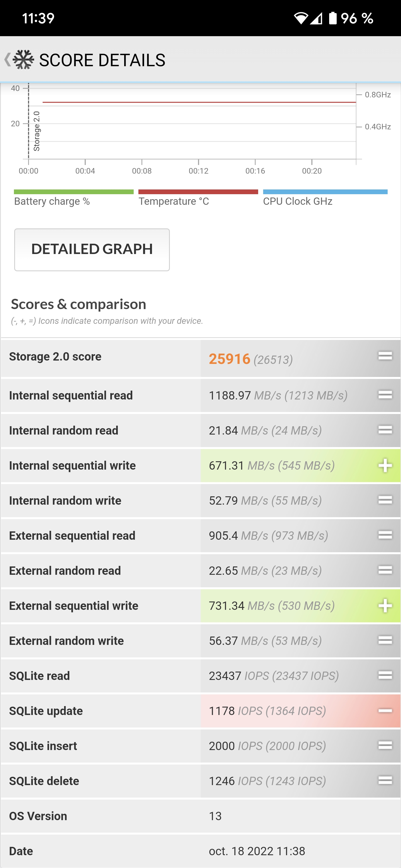Tap the plus icon for External sequential write
The image size is (401, 868).
pos(385,606)
